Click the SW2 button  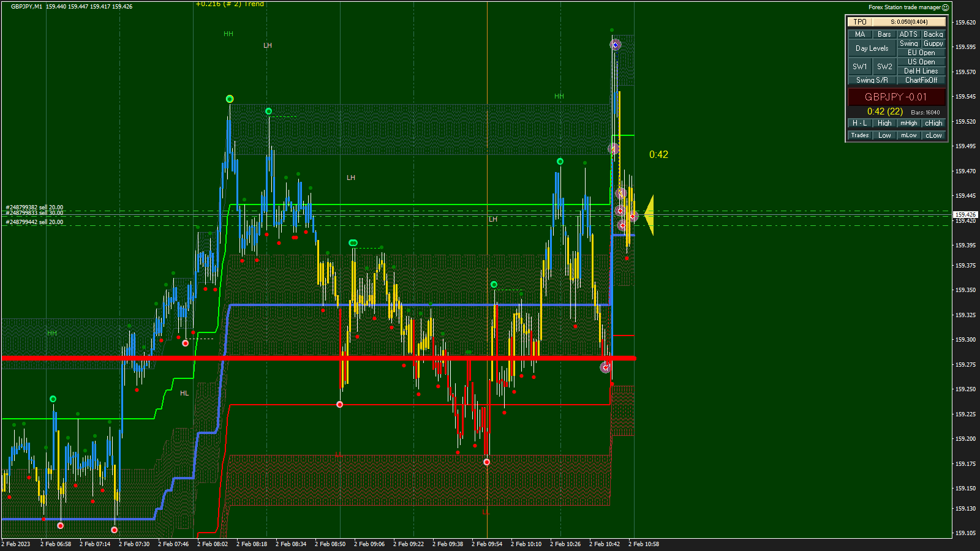click(x=884, y=67)
